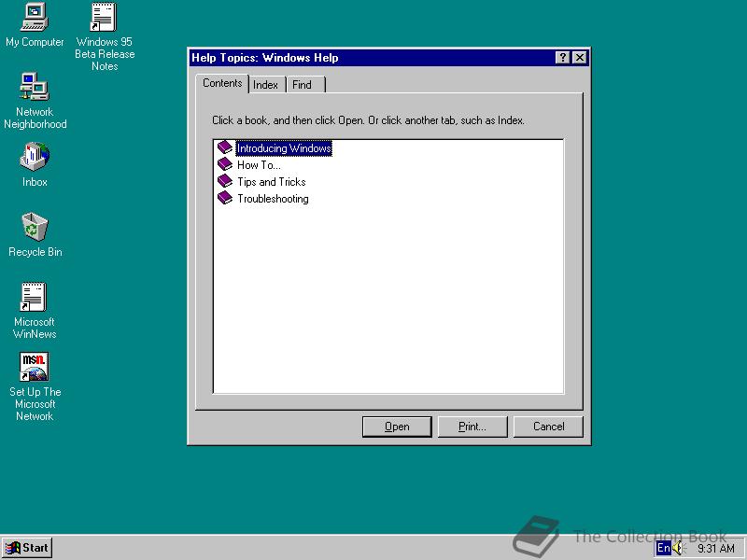
Task: Select the Tips and Tricks topic text
Action: [272, 182]
